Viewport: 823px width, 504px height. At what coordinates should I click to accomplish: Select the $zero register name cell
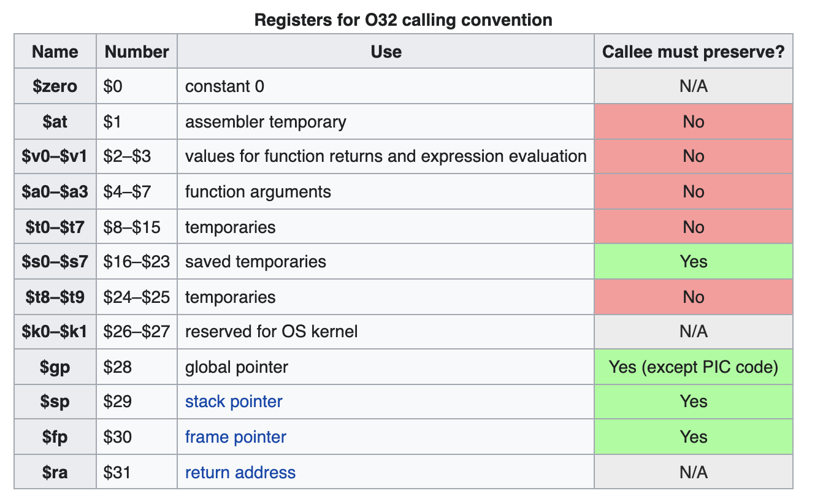(x=55, y=86)
